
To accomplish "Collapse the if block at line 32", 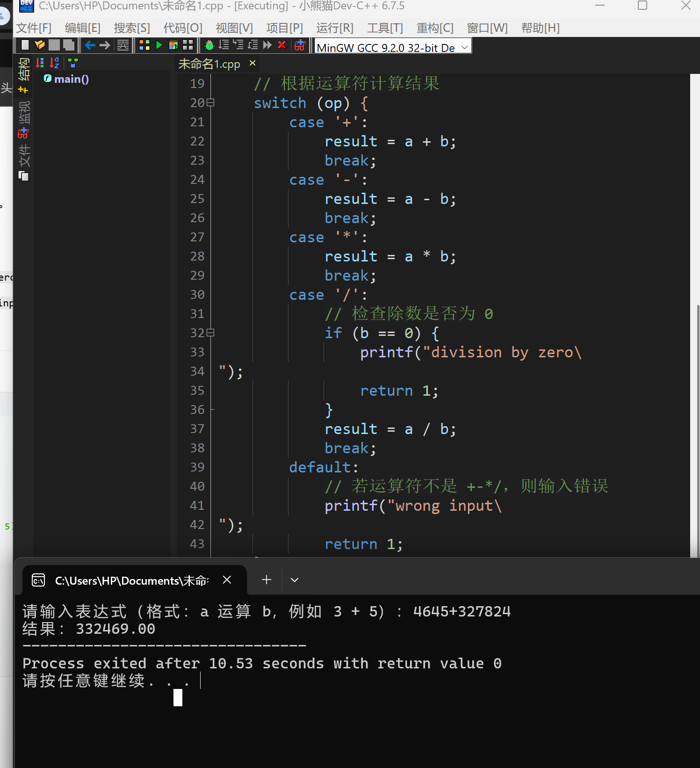I will click(210, 333).
